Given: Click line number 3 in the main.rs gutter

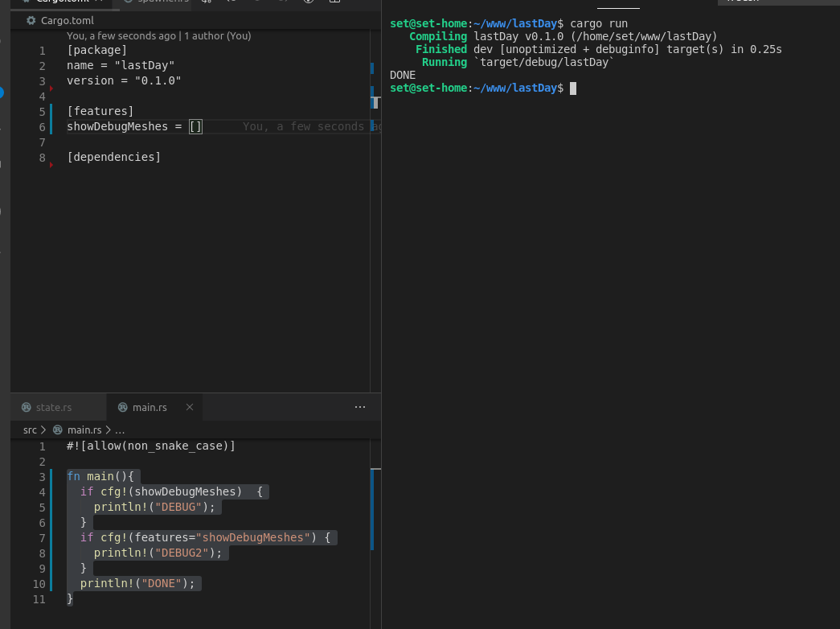Looking at the screenshot, I should pyautogui.click(x=43, y=477).
